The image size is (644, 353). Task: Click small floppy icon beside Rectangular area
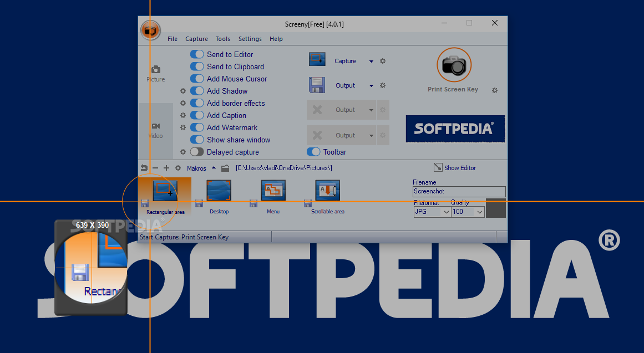tap(145, 203)
